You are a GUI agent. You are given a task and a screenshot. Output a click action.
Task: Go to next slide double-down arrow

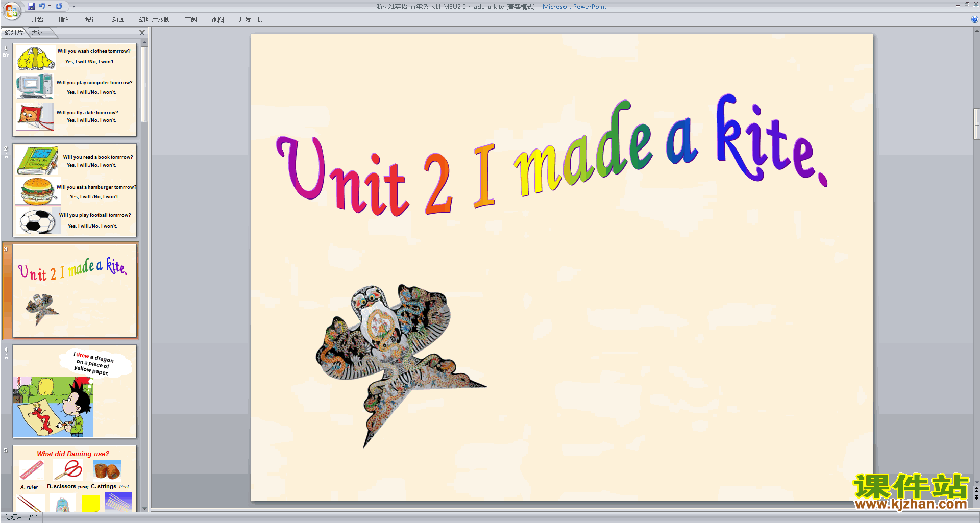976,497
